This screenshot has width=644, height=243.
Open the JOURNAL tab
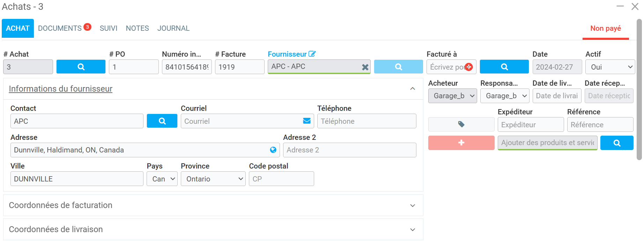(173, 28)
